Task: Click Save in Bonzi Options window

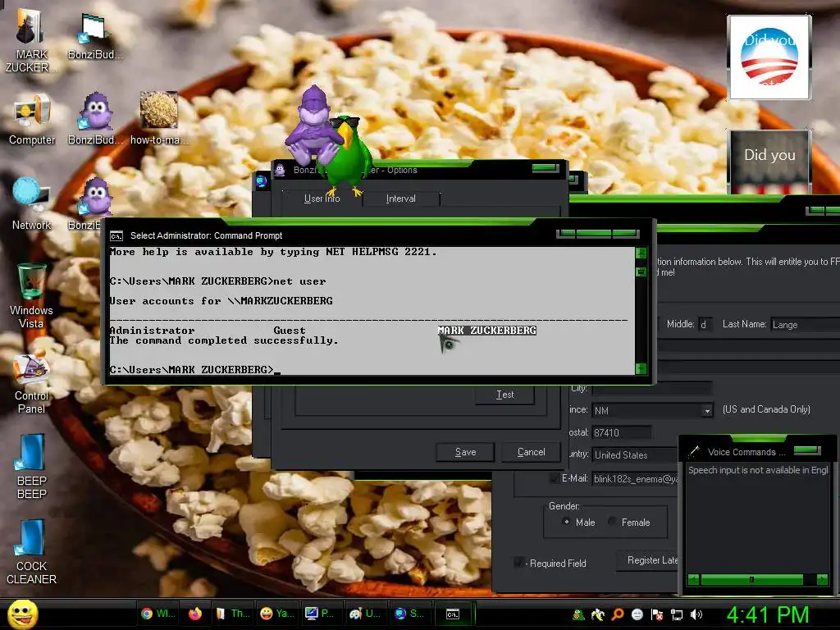Action: [x=465, y=452]
